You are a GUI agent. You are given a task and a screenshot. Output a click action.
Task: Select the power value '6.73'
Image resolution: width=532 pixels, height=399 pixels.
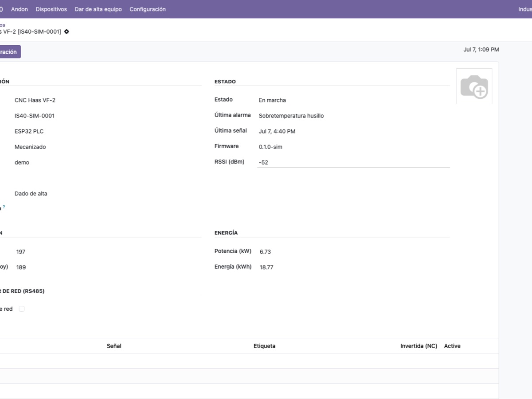[x=265, y=251]
